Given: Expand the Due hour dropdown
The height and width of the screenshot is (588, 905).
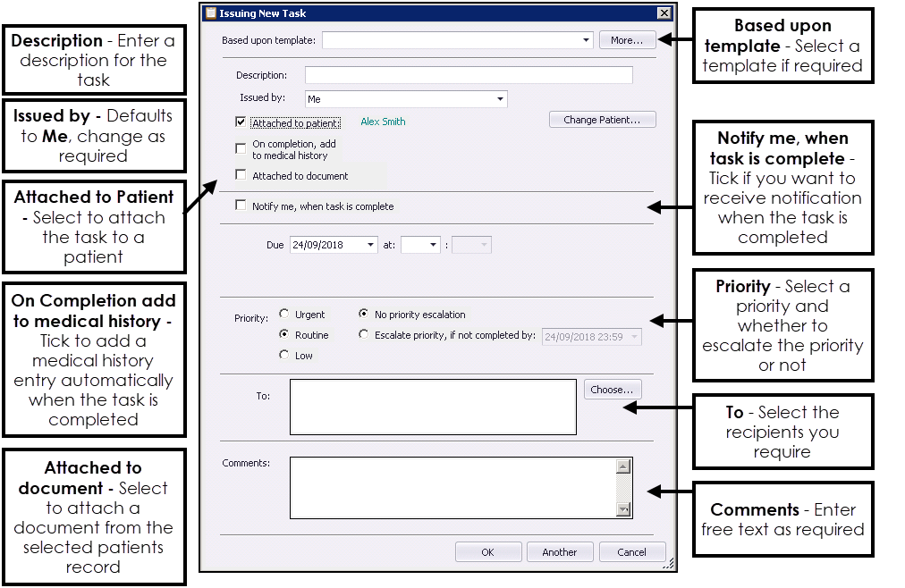Looking at the screenshot, I should click(433, 245).
